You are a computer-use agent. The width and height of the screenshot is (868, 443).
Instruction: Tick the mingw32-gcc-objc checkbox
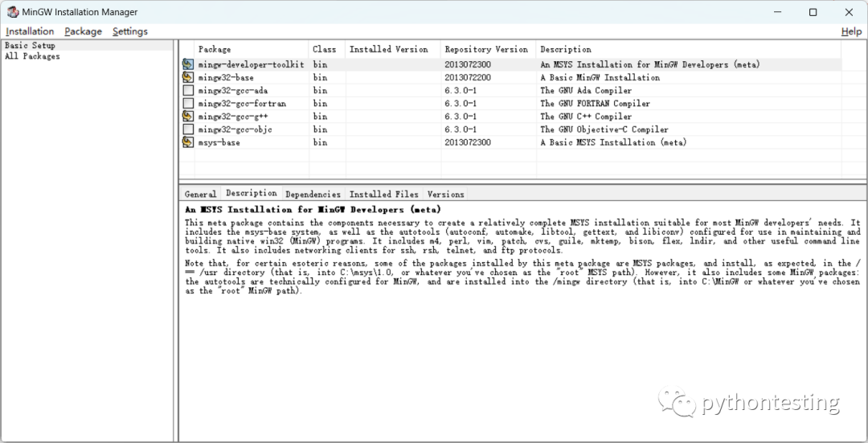pos(188,129)
